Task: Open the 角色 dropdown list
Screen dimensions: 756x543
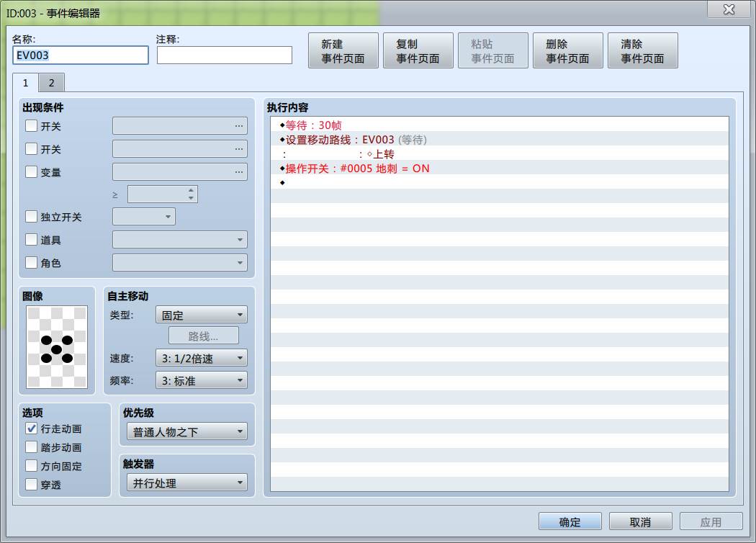Action: pos(180,263)
